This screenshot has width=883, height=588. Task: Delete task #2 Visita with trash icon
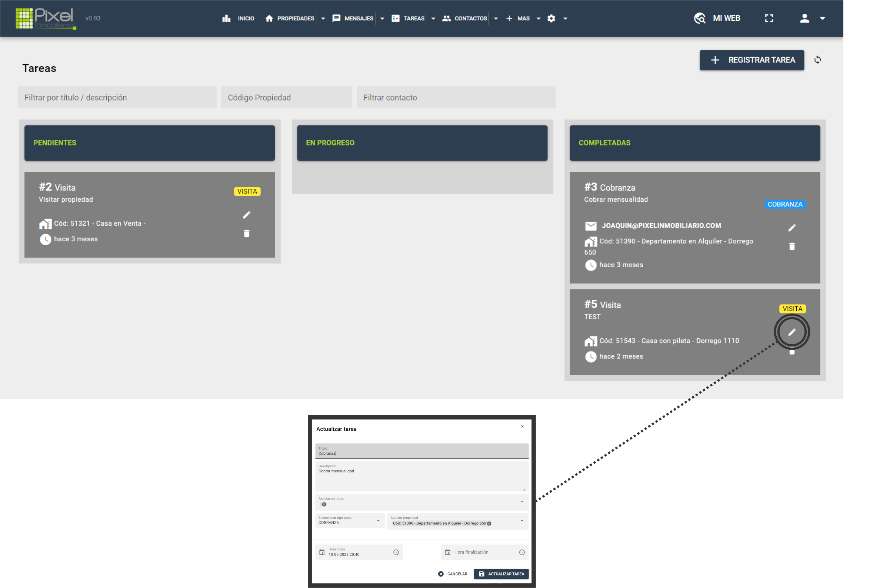(246, 233)
